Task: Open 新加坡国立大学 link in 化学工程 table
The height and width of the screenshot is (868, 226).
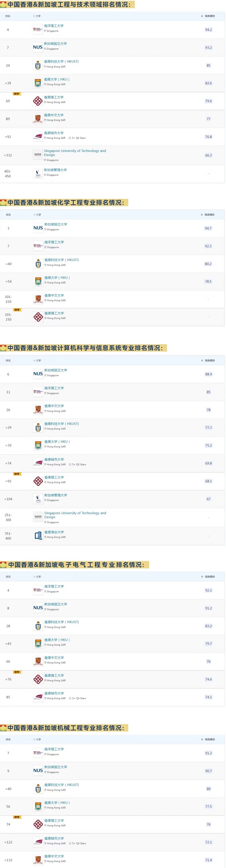Action: [55, 224]
